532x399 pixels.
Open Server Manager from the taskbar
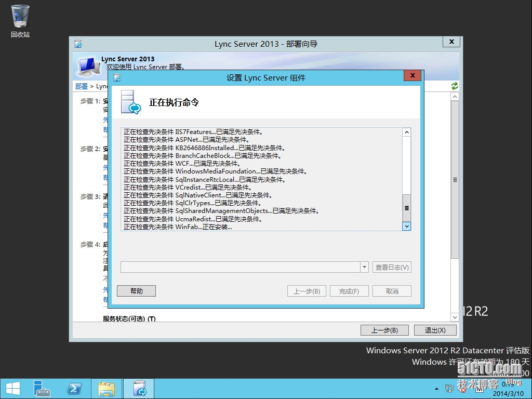pos(42,389)
